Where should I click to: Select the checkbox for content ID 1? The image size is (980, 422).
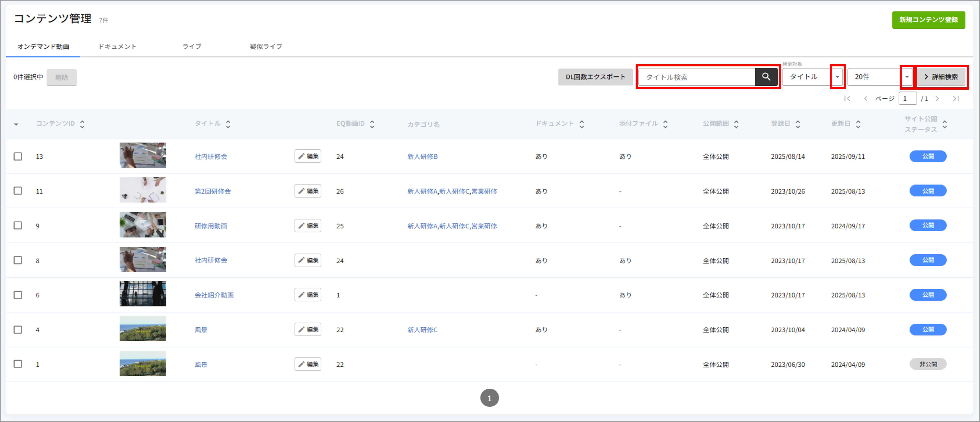(18, 364)
